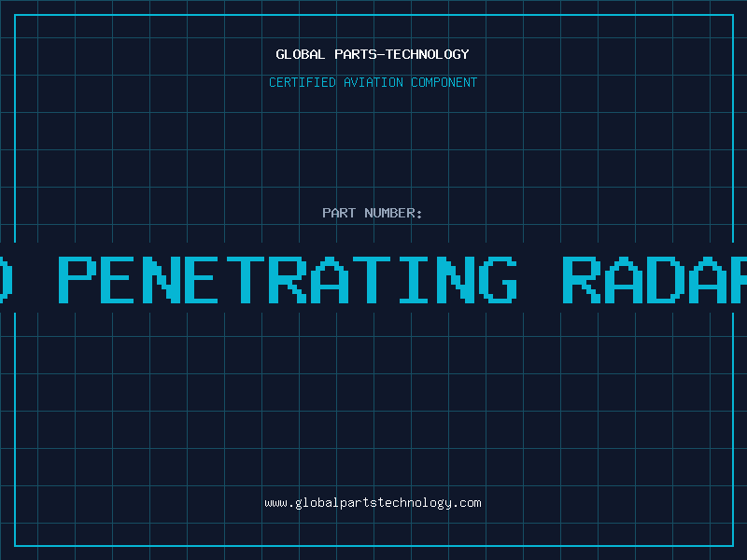The height and width of the screenshot is (560, 747).
Task: Click the .com ending of the URL
Action: [x=467, y=503]
